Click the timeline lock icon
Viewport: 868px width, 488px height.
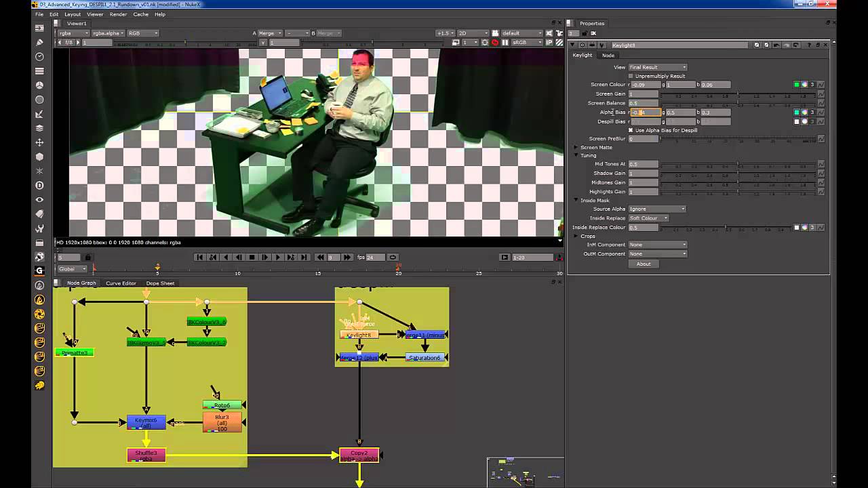click(87, 258)
